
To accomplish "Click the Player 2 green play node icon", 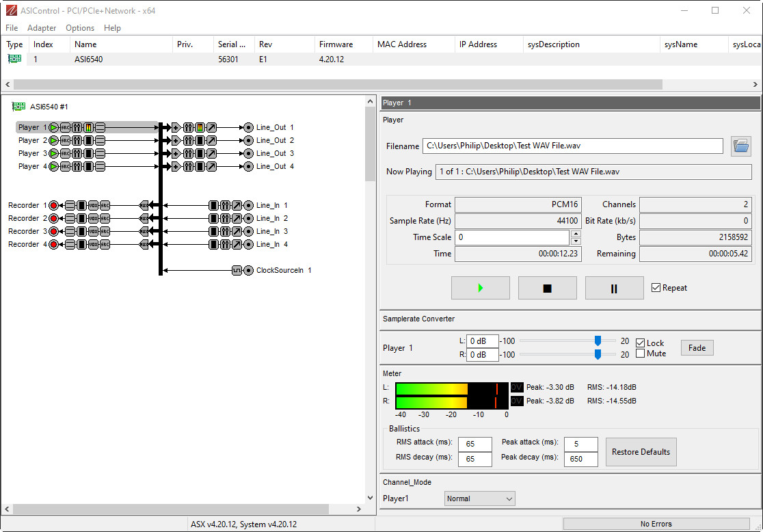I will click(54, 140).
